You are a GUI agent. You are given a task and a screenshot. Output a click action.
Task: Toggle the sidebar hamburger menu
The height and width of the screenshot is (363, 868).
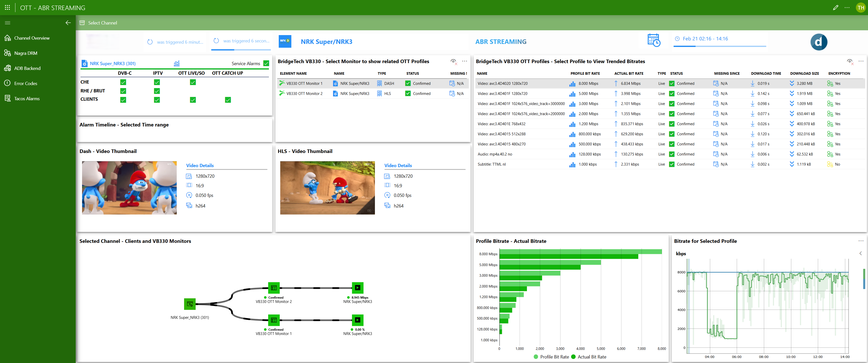click(x=7, y=23)
